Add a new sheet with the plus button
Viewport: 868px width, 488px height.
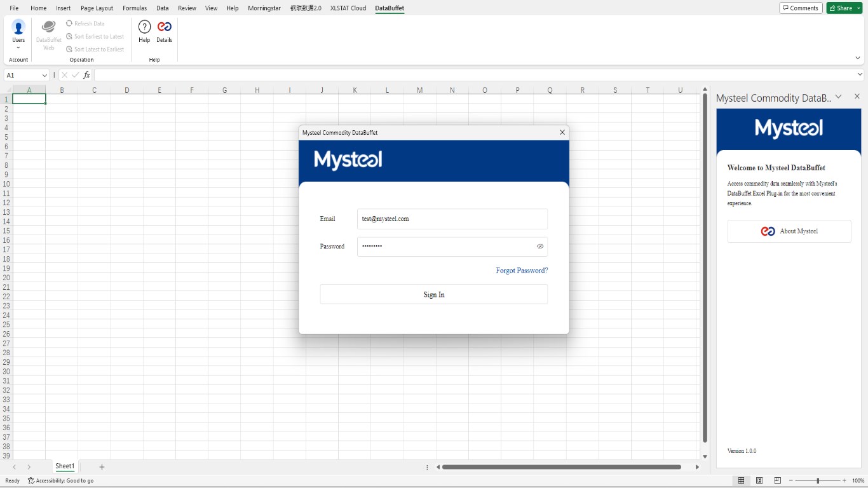(102, 467)
